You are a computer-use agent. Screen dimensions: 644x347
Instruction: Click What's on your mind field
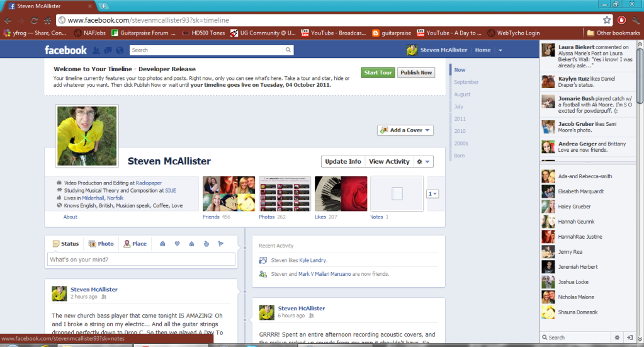[141, 259]
